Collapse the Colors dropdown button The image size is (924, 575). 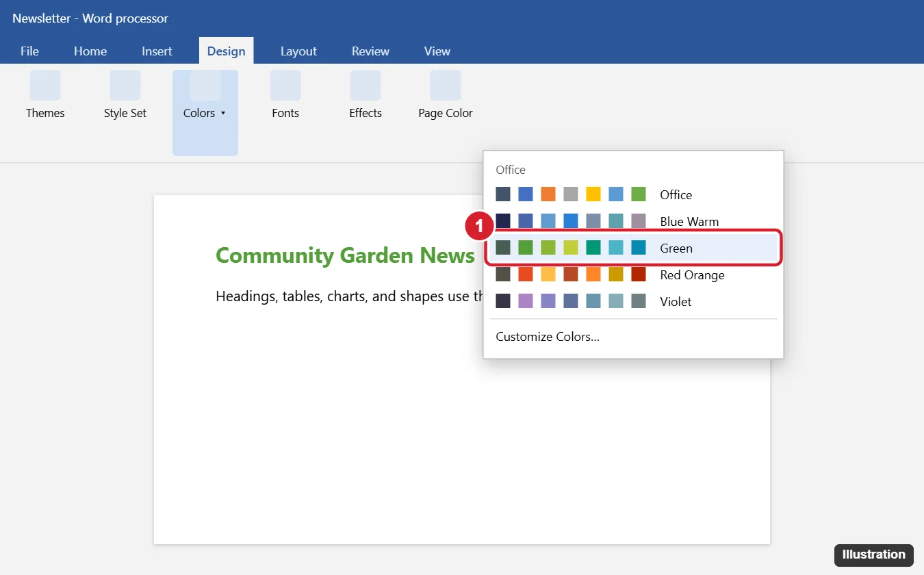point(205,113)
